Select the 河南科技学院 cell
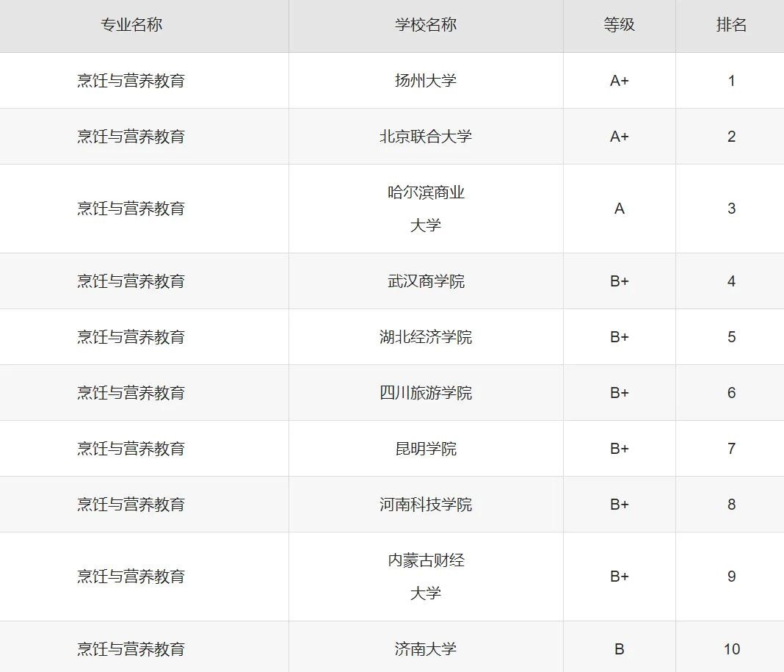The image size is (784, 672). click(426, 505)
